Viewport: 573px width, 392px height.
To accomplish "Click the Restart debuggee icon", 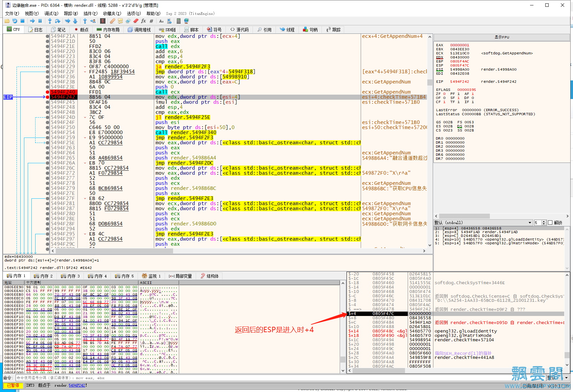I will tap(15, 21).
